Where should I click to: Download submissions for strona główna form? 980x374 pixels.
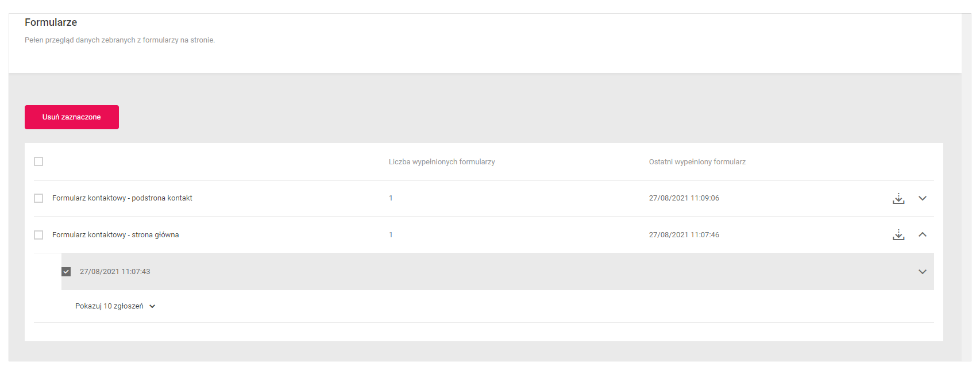click(898, 235)
